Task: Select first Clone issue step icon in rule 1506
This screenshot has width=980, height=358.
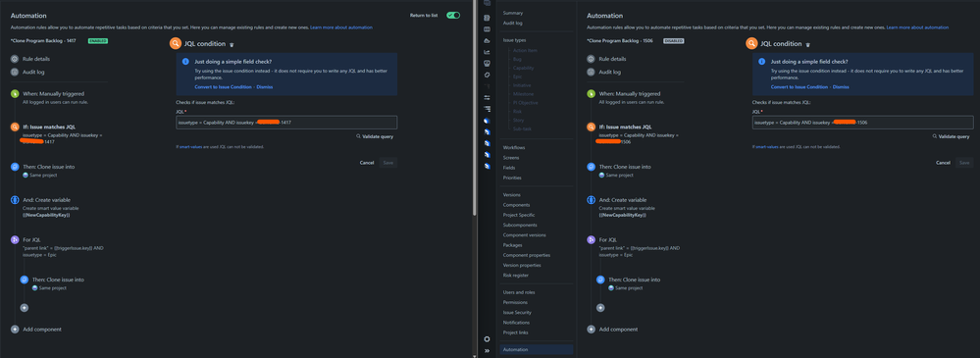Action: [591, 167]
